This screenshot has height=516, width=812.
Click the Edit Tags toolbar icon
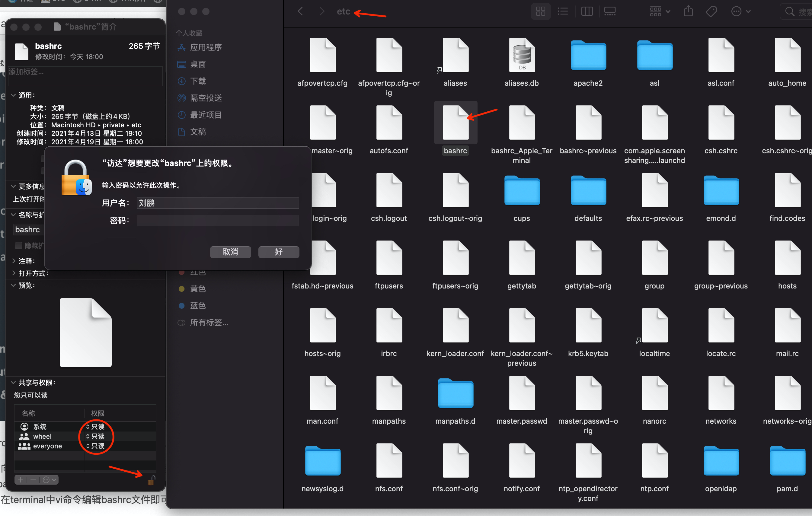tap(711, 11)
